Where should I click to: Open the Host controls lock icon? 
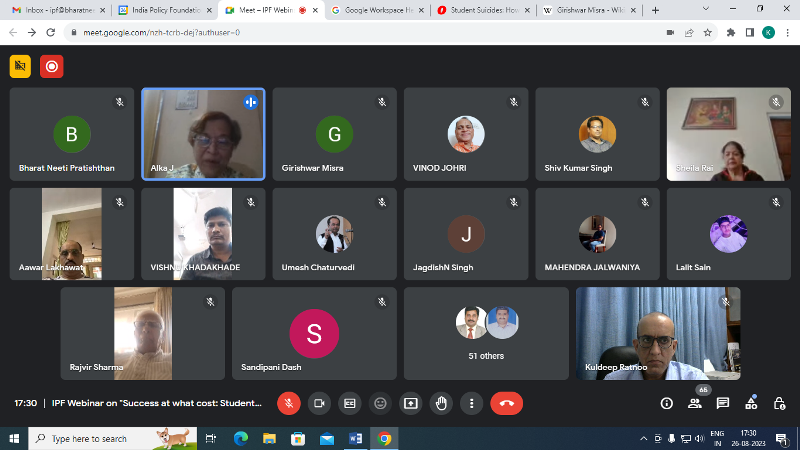click(x=779, y=403)
